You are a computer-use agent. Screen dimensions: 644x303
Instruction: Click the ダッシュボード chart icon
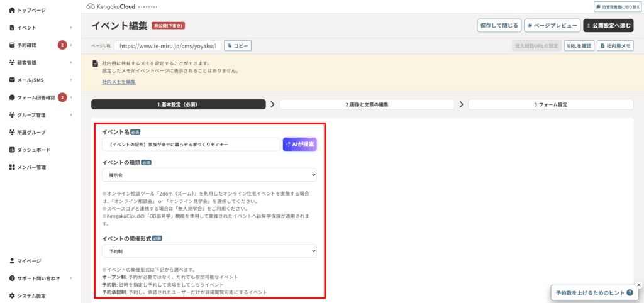[12, 150]
